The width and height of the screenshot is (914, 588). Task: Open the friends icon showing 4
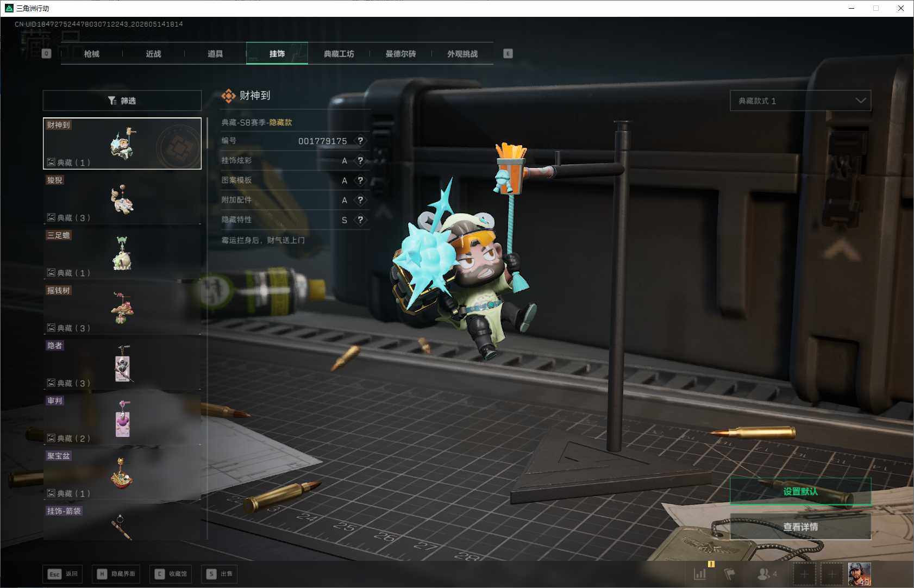click(x=767, y=573)
